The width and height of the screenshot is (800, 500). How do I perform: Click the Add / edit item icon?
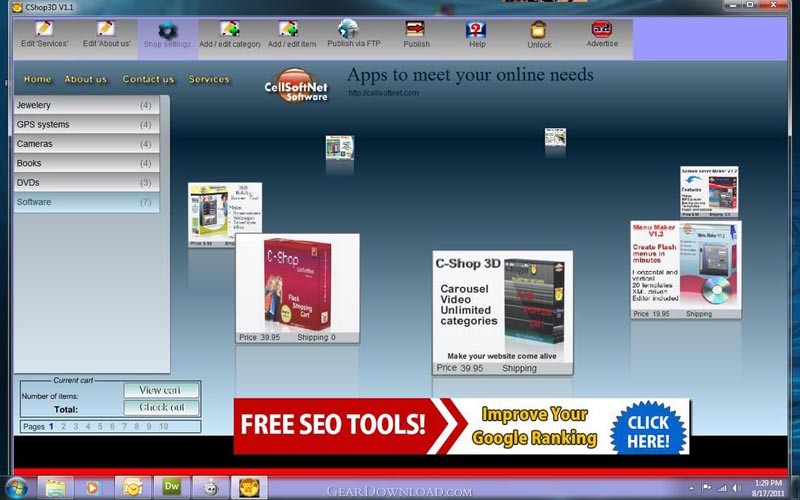[288, 29]
